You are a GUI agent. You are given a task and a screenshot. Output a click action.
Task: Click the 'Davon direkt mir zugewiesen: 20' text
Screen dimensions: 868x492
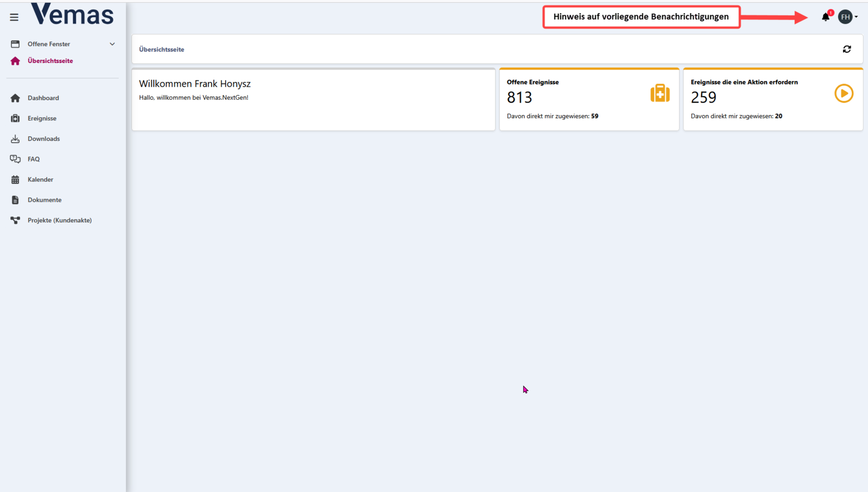736,116
